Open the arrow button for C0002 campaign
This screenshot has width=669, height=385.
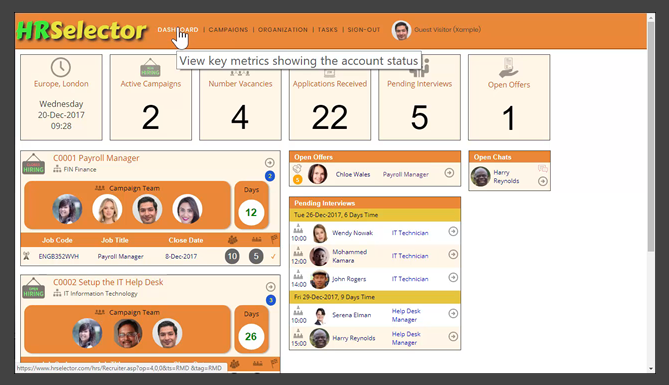(271, 286)
